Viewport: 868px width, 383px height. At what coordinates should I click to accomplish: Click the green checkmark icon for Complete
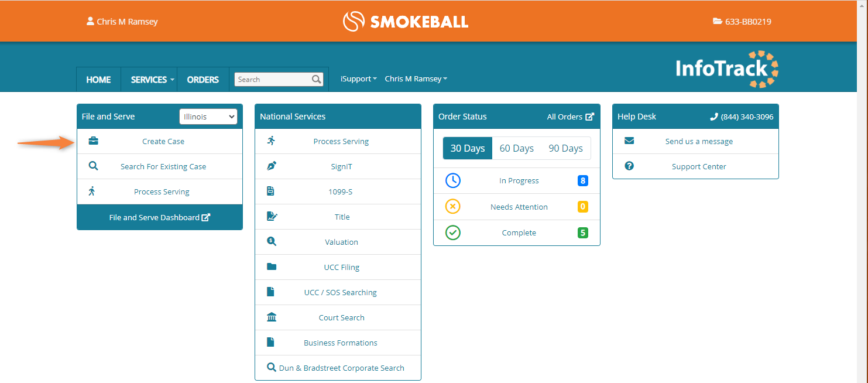453,232
